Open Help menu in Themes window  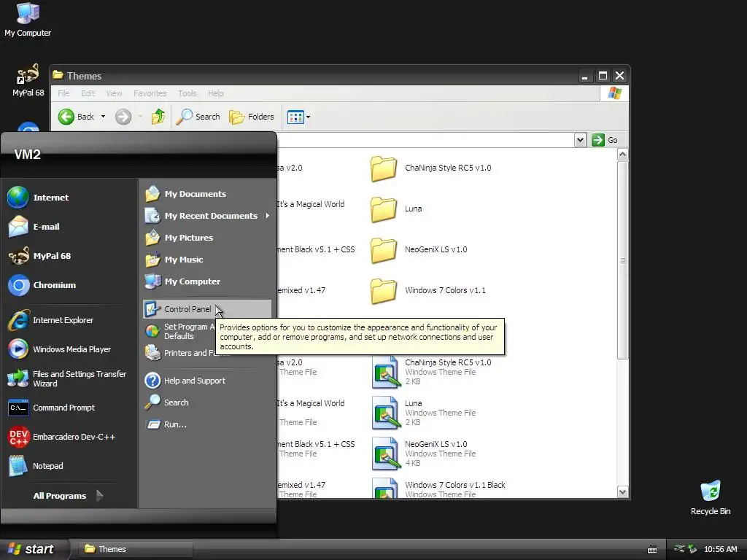pyautogui.click(x=215, y=93)
